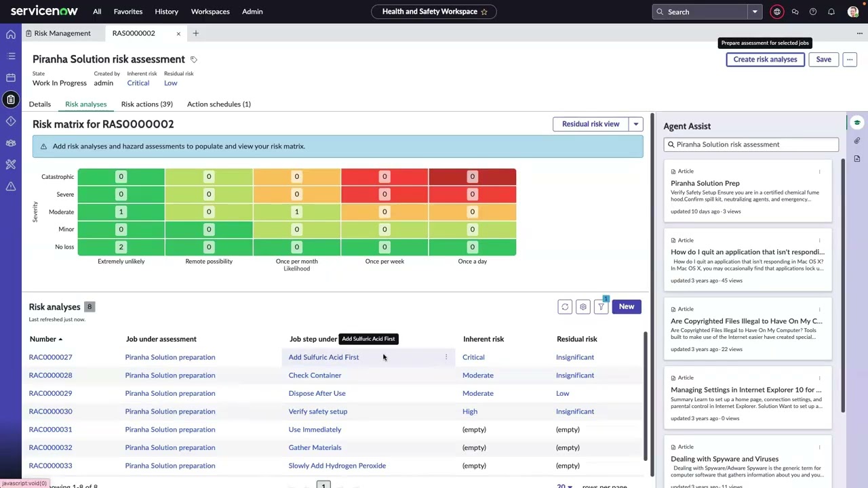Click the Catastrophic Once a day matrix cell
This screenshot has width=868, height=488.
[x=472, y=177]
